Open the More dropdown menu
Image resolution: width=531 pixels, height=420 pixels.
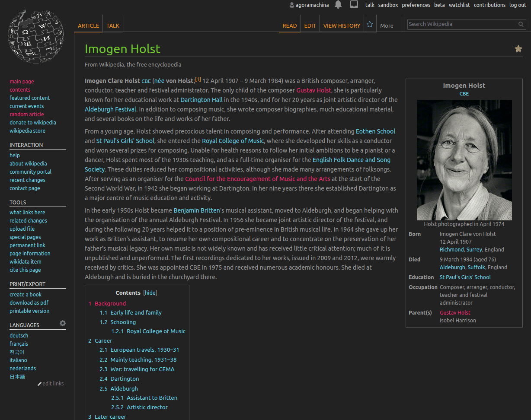(x=387, y=25)
